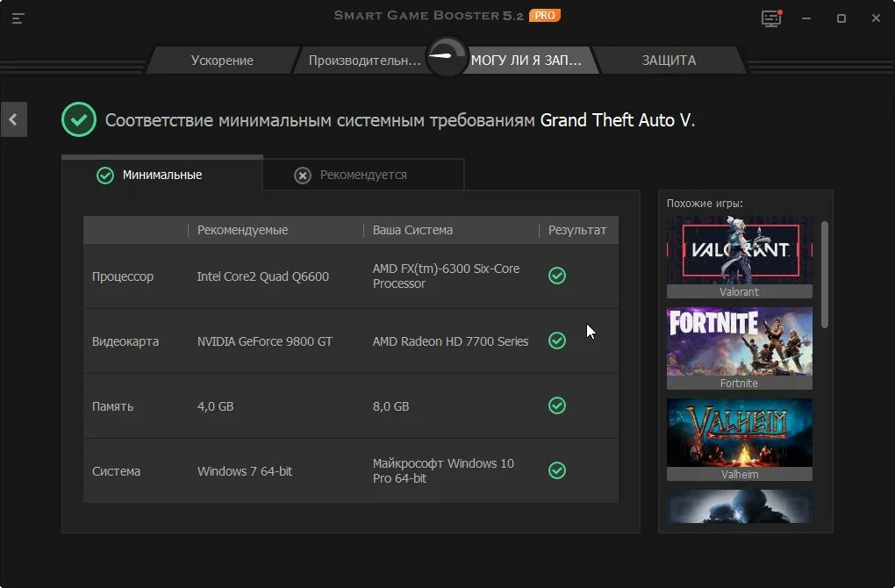The width and height of the screenshot is (895, 588).
Task: Switch to the Рекомендуется requirements tab
Action: pyautogui.click(x=369, y=175)
